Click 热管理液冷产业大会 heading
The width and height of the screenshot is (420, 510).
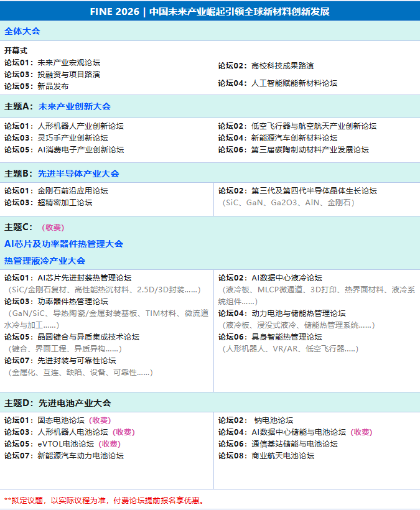click(45, 261)
